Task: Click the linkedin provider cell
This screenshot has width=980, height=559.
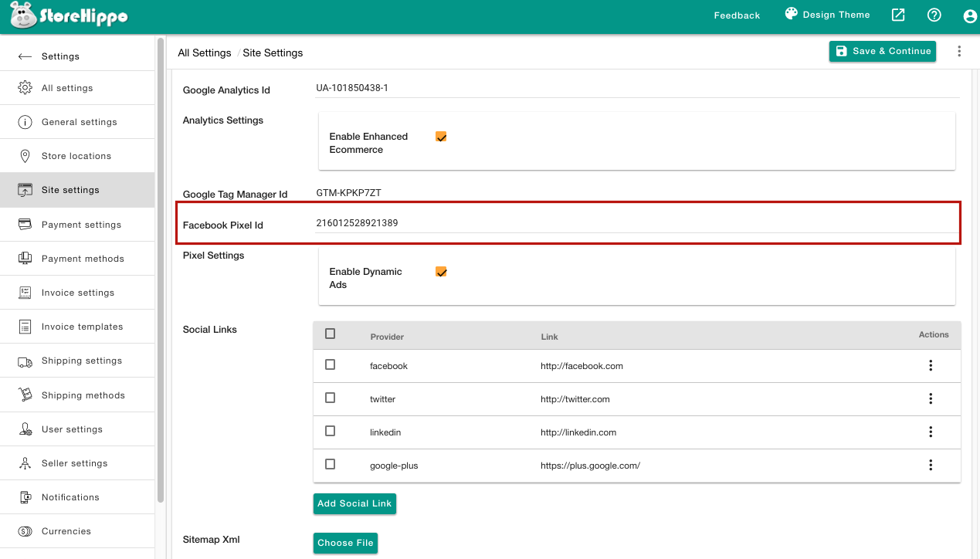Action: coord(385,432)
